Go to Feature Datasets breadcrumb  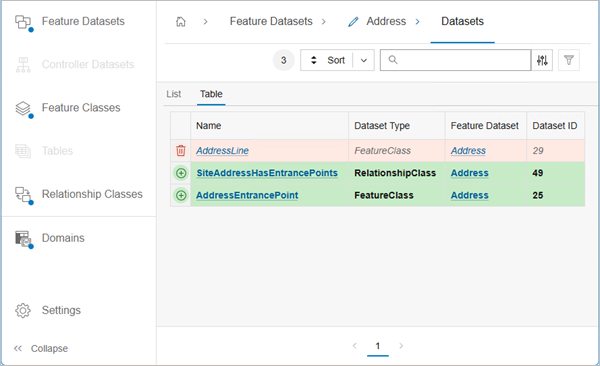pyautogui.click(x=271, y=21)
